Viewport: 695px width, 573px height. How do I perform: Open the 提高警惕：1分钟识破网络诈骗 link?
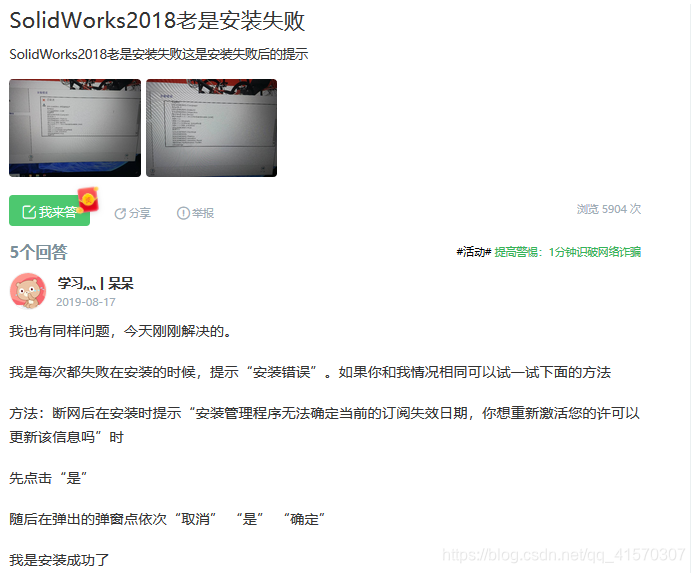point(568,252)
